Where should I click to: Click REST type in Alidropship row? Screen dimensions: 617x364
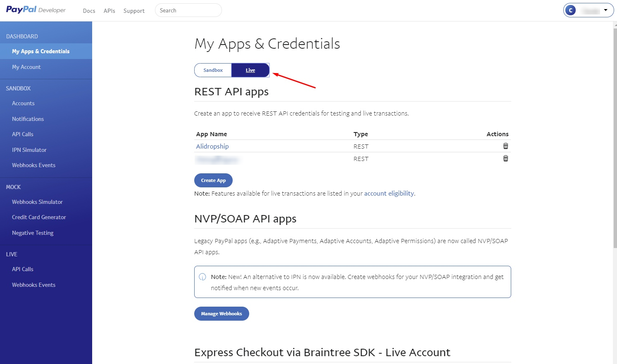pos(361,147)
